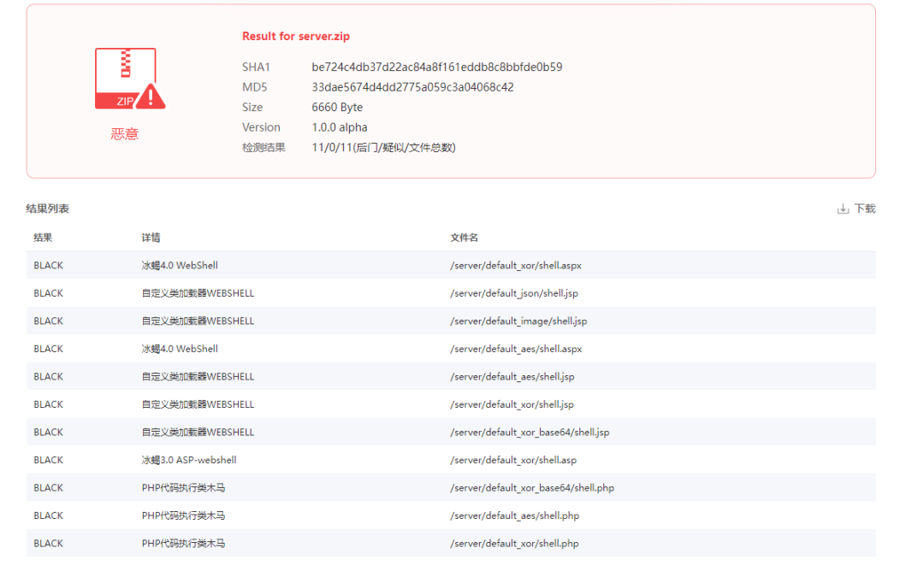Image resolution: width=924 pixels, height=583 pixels.
Task: Click '冰蝎4.0 WebShell' detail for default_xor/shell.aspx
Action: (180, 266)
